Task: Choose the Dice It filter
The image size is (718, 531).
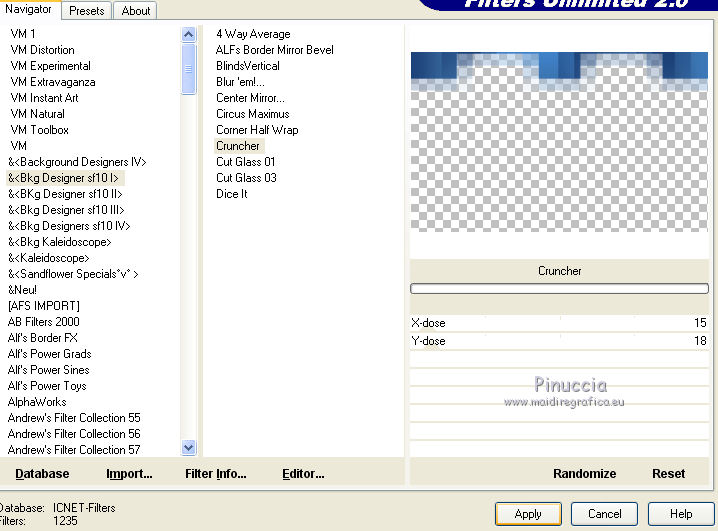Action: pyautogui.click(x=232, y=194)
